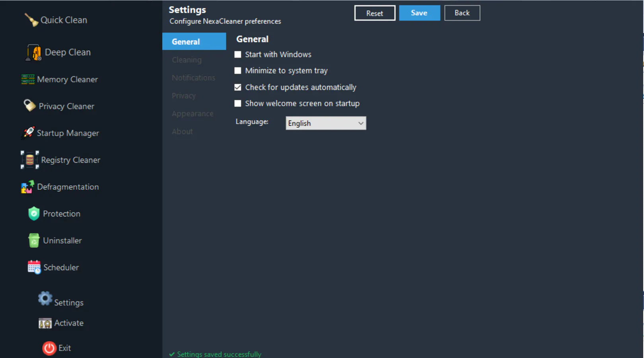Enable Minimize to system tray checkbox
The image size is (644, 358).
[x=238, y=71]
